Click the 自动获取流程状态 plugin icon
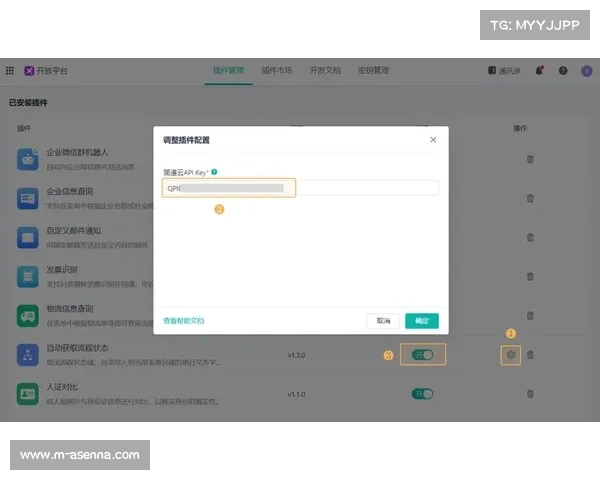600x480 pixels. pyautogui.click(x=28, y=355)
